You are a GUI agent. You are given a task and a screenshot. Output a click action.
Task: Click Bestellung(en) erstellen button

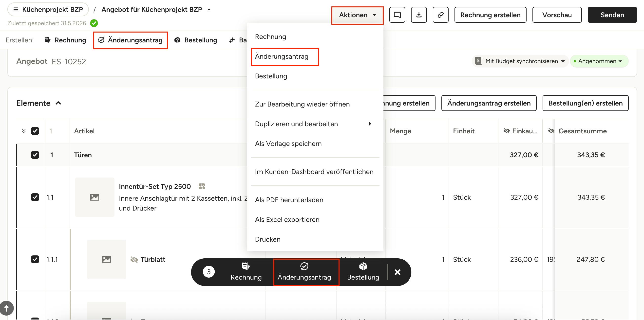click(586, 103)
